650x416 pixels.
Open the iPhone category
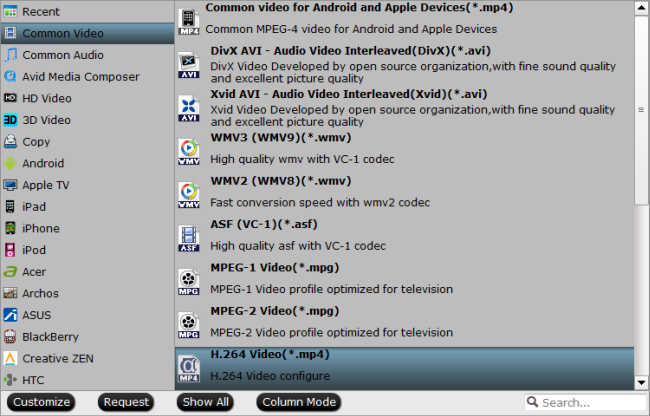(87, 228)
